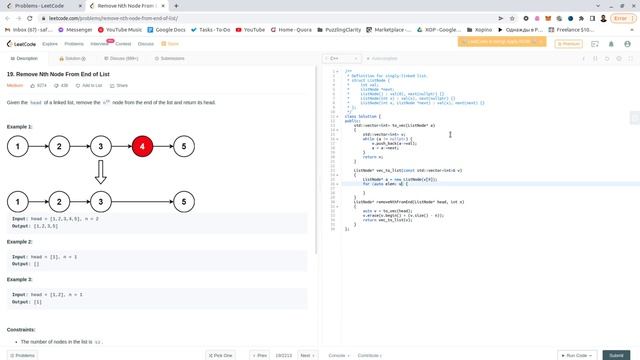Image resolution: width=640 pixels, height=360 pixels.
Task: Click the browser address bar
Action: tap(267, 18)
